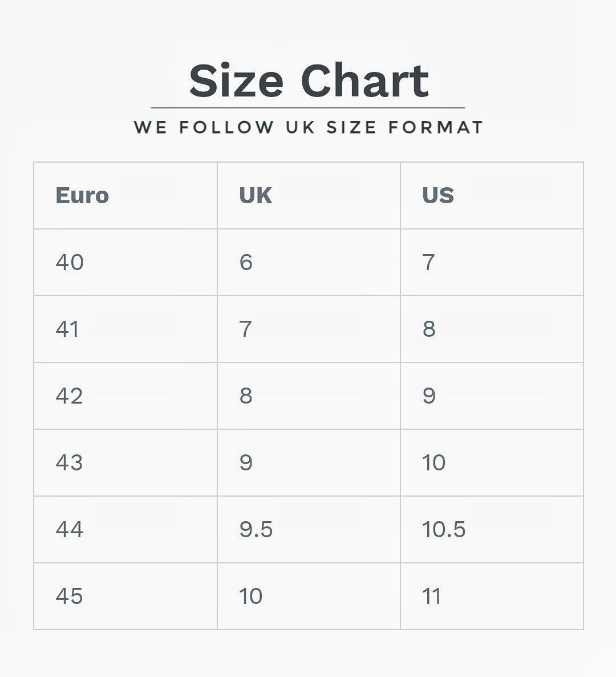Click the UK column header
Image resolution: width=616 pixels, height=677 pixels.
309,196
